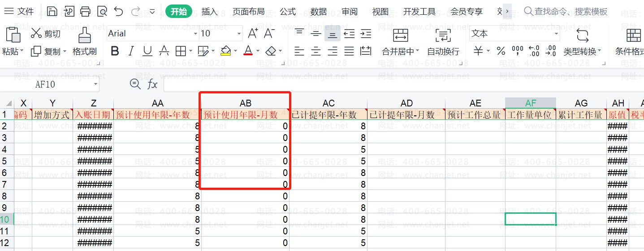Click the save document icon
This screenshot has width=644, height=251.
[x=52, y=12]
